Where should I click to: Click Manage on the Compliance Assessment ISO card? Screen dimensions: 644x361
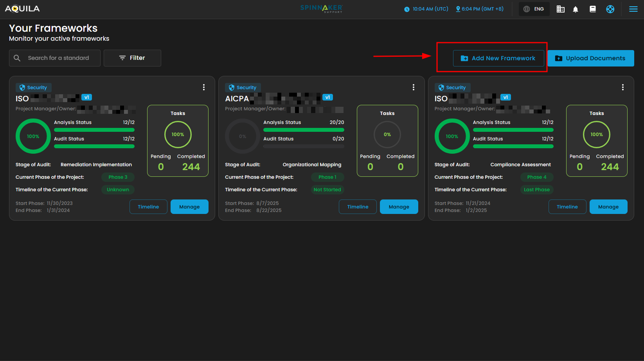608,207
